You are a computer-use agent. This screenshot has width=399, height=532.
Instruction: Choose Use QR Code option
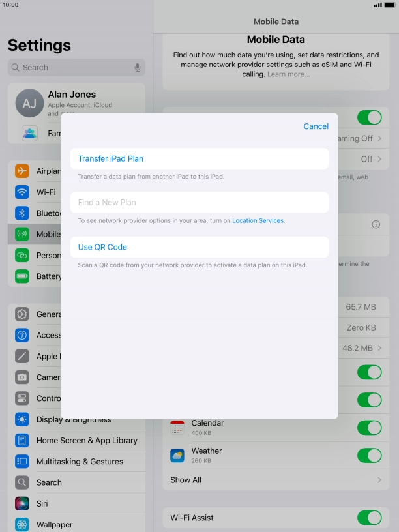tap(199, 247)
